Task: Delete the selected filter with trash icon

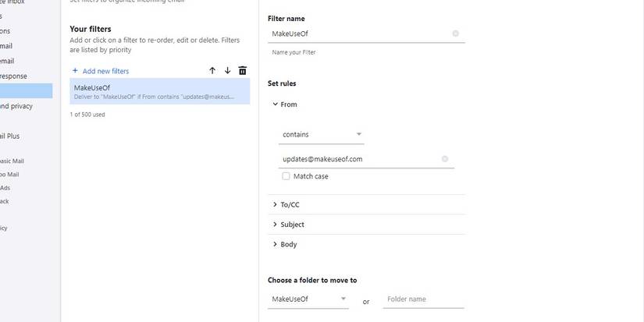Action: coord(243,70)
